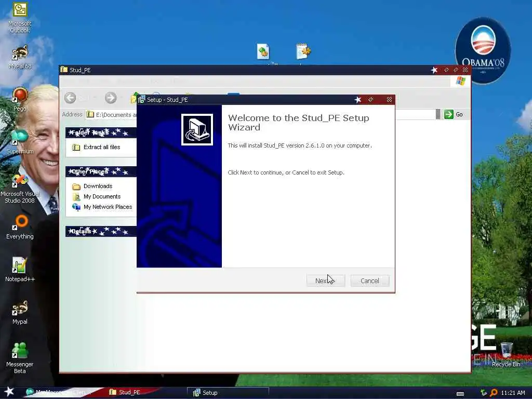
Task: Click the star button on Stud_PE explorer title bar
Action: [434, 70]
